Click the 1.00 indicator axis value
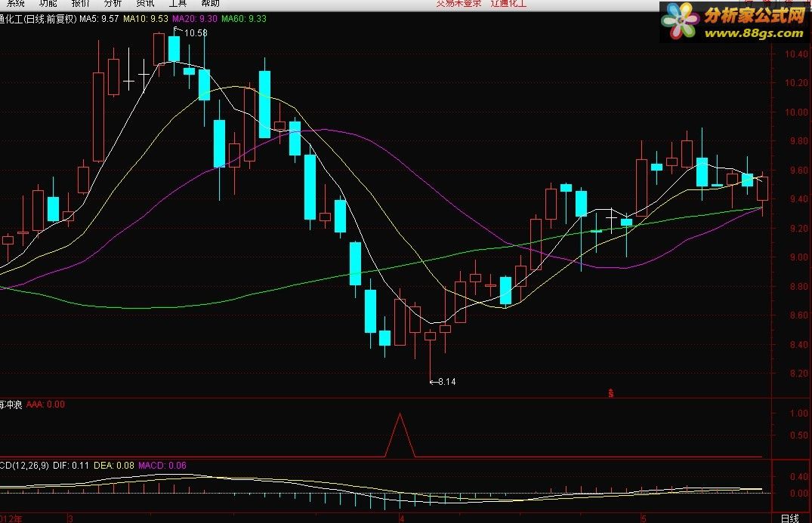 [799, 414]
